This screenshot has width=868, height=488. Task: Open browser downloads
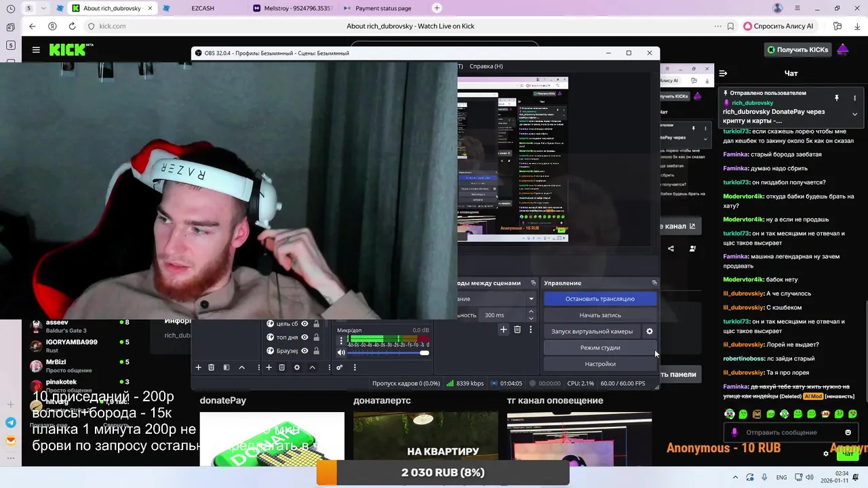tap(856, 26)
